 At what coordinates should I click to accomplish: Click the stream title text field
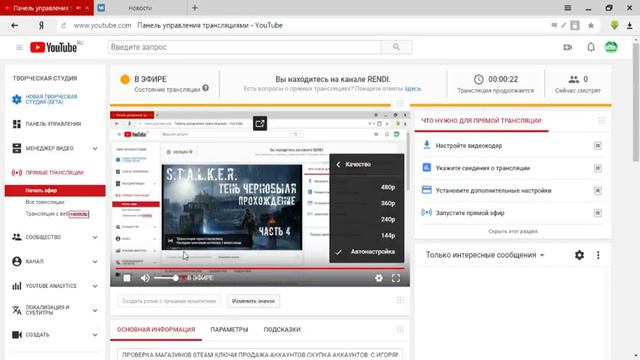pyautogui.click(x=260, y=354)
